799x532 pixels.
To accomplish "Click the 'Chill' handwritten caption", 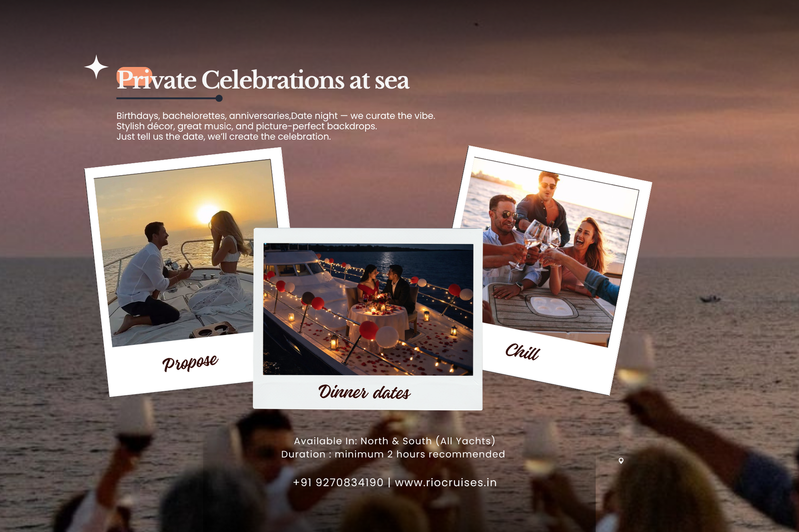I will click(x=522, y=352).
